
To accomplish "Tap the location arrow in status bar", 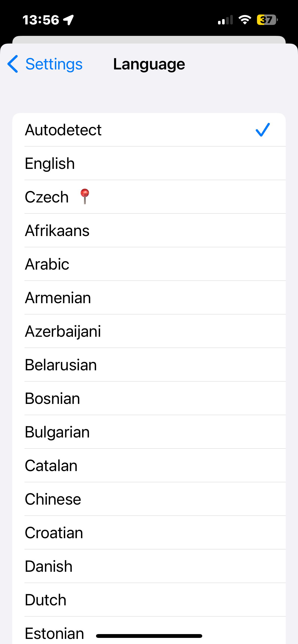I will [x=69, y=20].
